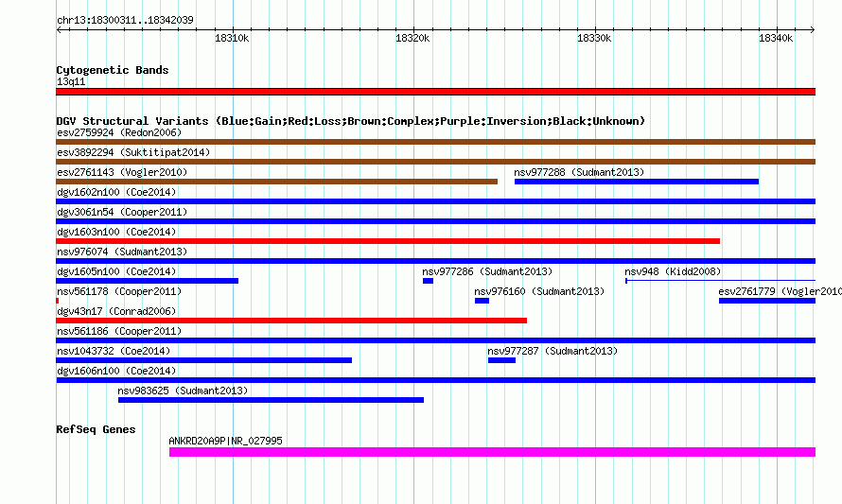Select the esv3892294 (Suktitipat2014) variant bar
Viewport: 842px width, 504px height.
pos(435,162)
